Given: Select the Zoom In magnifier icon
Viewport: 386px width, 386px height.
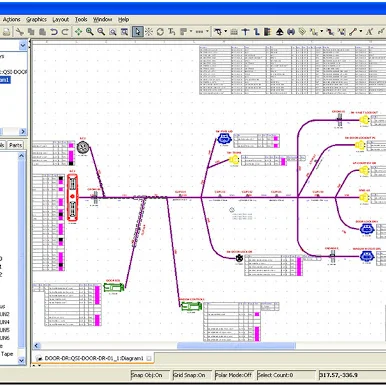Looking at the screenshot, I should point(90,32).
